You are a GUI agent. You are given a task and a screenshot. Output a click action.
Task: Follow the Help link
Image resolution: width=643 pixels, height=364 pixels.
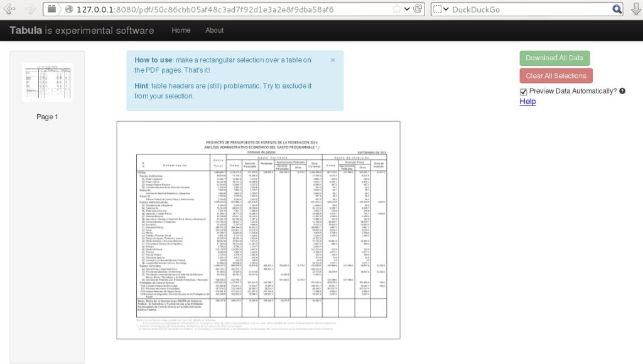[527, 101]
